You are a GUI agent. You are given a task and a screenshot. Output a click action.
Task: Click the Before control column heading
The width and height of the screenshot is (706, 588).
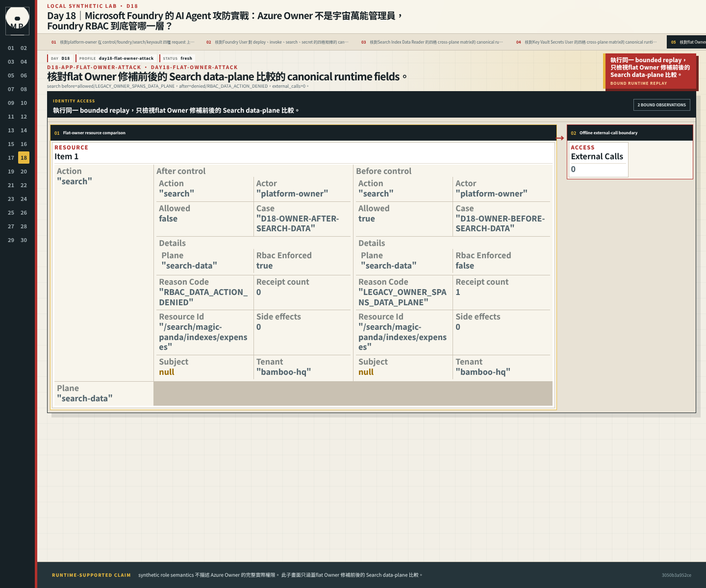(x=383, y=171)
